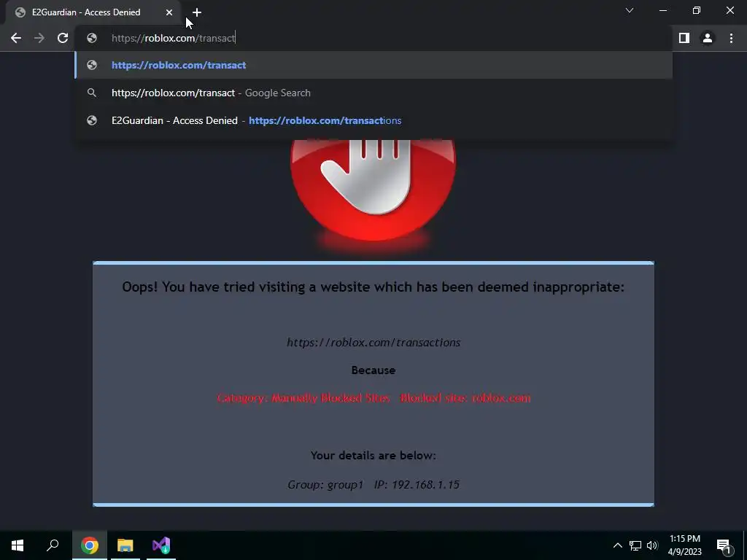Click the word 'Because'
Viewport: 747px width, 560px height.
coord(373,370)
